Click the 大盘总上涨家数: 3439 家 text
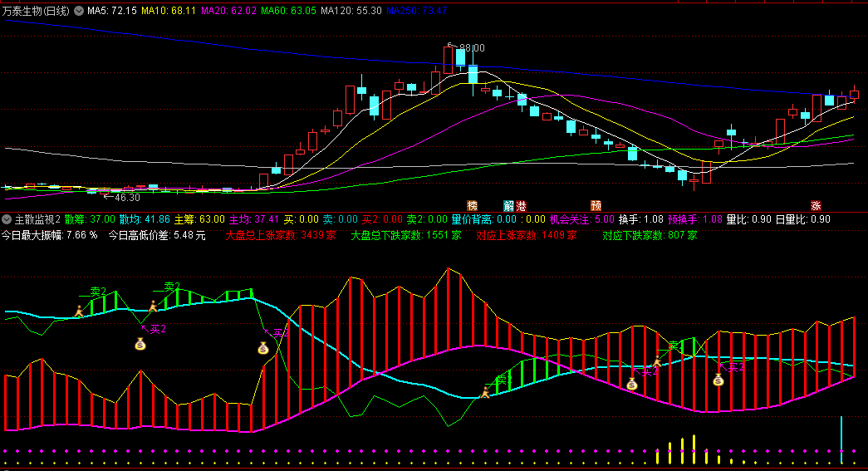 [x=281, y=235]
